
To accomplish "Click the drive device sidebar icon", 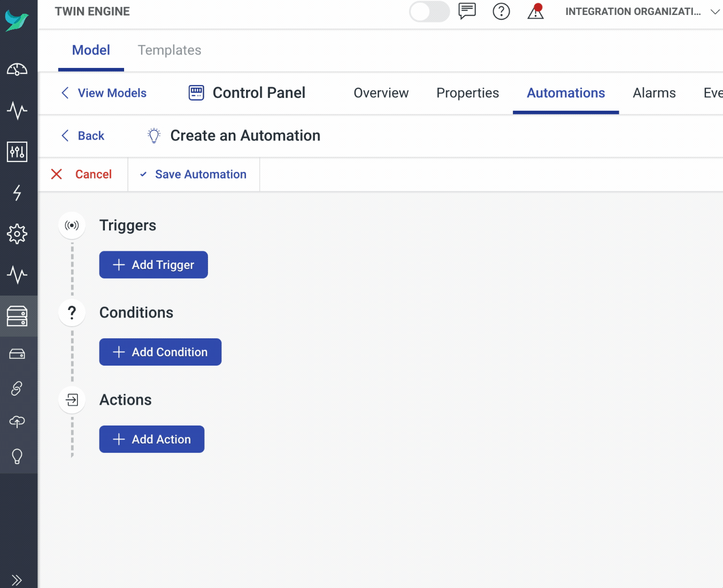I will click(x=17, y=354).
